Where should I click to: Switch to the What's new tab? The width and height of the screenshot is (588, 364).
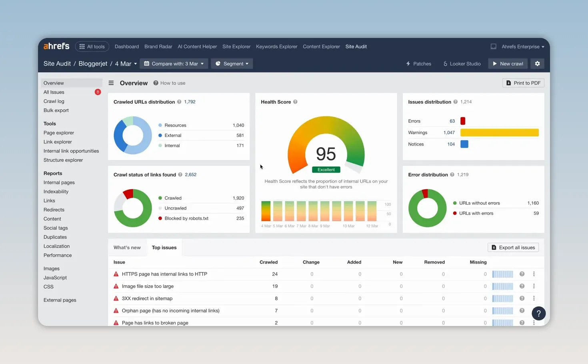127,248
